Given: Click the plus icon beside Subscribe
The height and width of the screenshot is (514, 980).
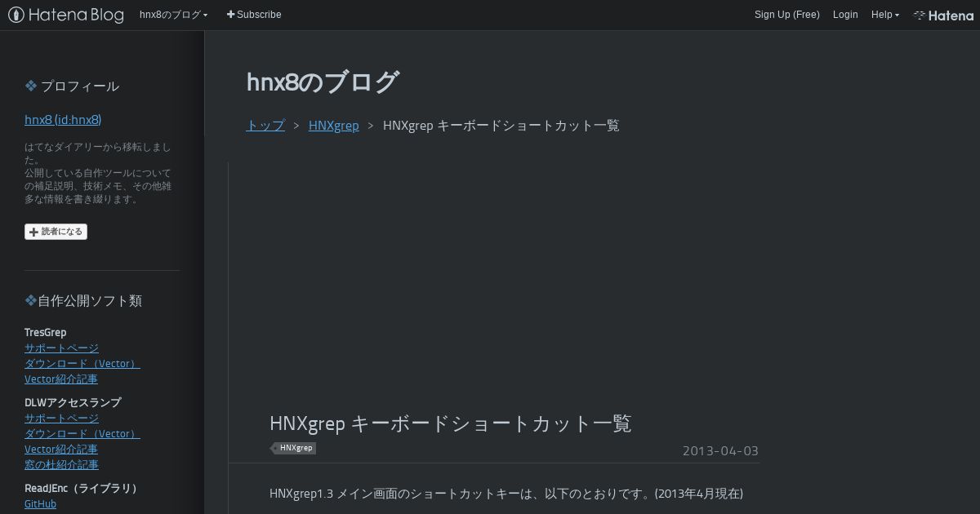Looking at the screenshot, I should click(x=230, y=15).
